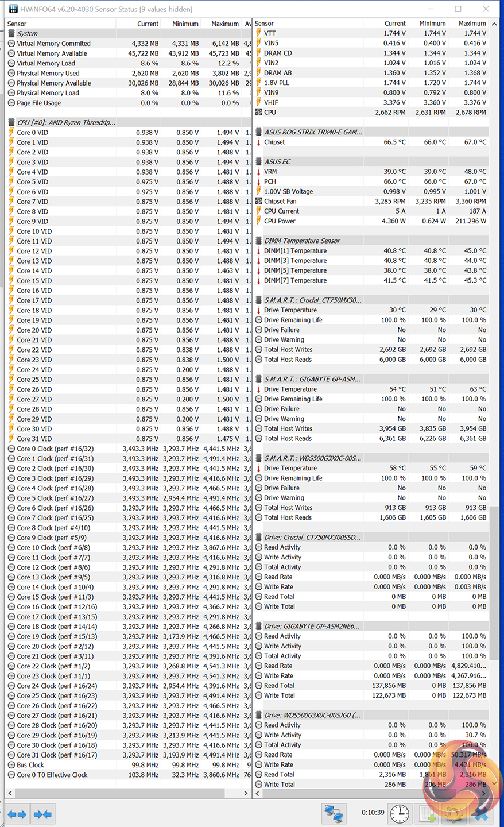This screenshot has height=827, width=504.
Task: Click the thermometer icon beside Chipset temperature
Action: coord(259,142)
